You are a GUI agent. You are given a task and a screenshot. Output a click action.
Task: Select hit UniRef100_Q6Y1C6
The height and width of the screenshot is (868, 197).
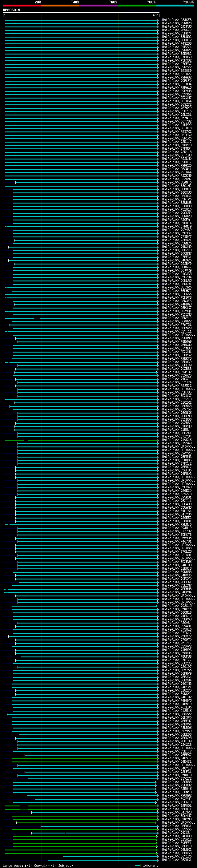tap(177, 856)
